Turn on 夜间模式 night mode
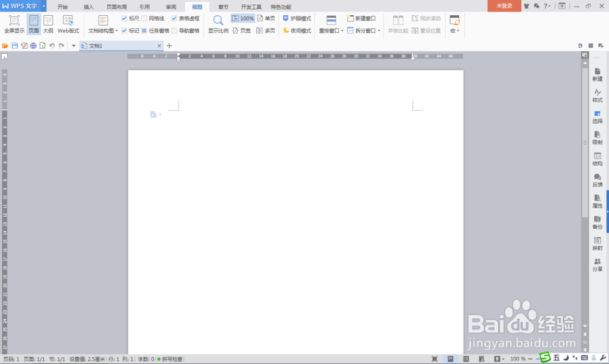Image resolution: width=609 pixels, height=364 pixels. tap(297, 30)
